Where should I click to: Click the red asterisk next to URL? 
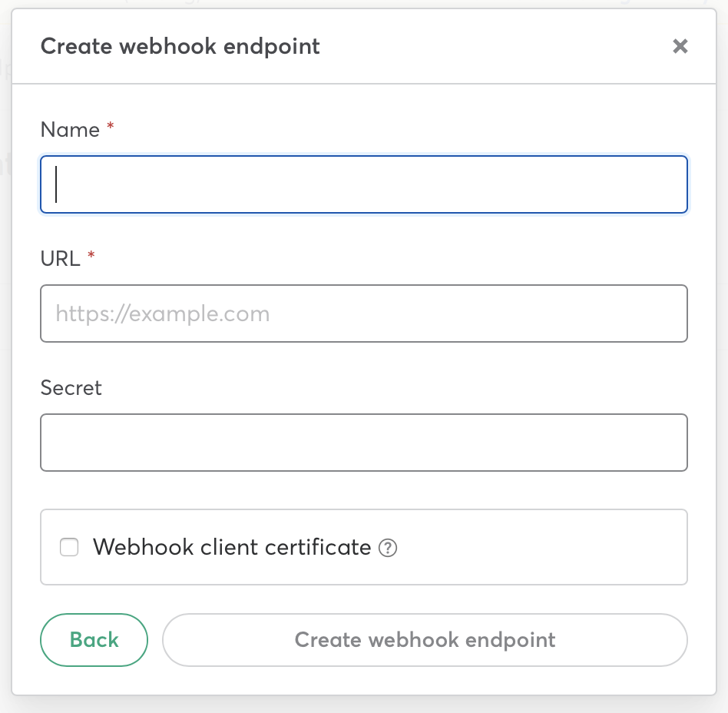(91, 257)
